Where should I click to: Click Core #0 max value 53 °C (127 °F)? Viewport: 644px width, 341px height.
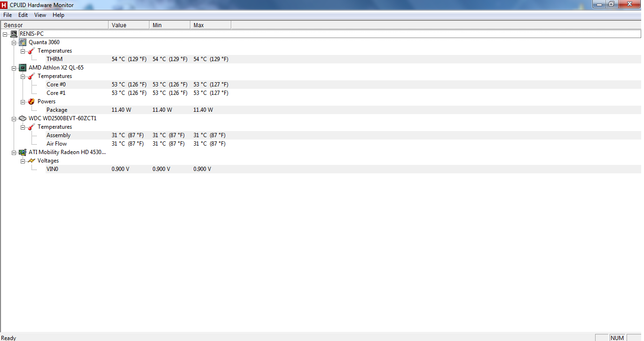point(211,85)
